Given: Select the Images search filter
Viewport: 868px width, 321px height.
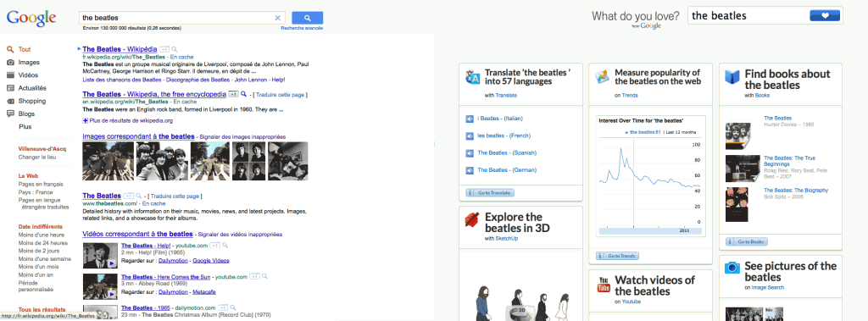Looking at the screenshot, I should pyautogui.click(x=29, y=63).
